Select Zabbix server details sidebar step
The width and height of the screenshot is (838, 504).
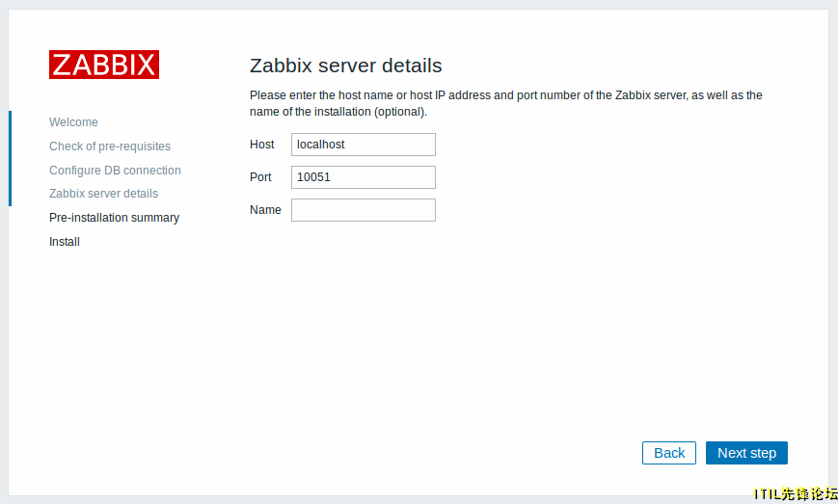pyautogui.click(x=104, y=194)
